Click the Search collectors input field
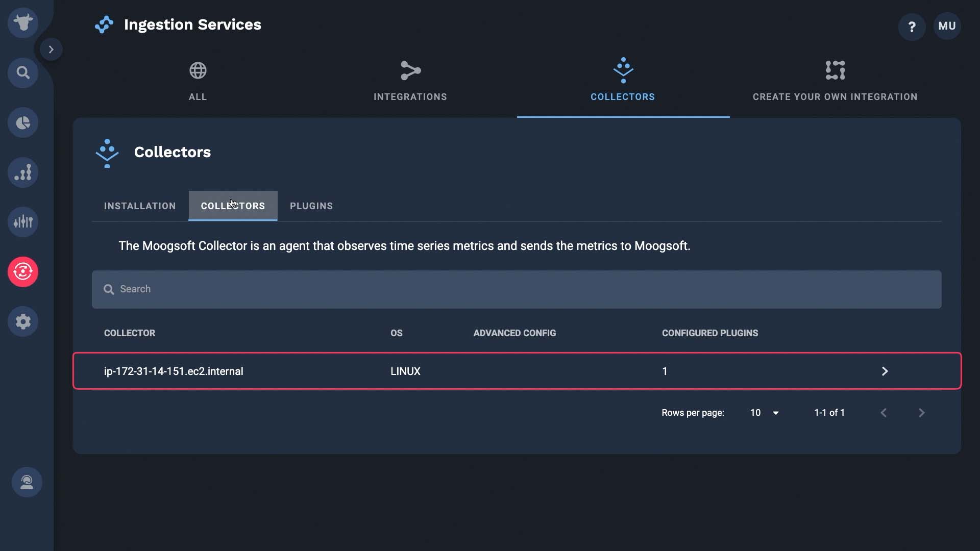Viewport: 980px width, 551px height. point(517,289)
